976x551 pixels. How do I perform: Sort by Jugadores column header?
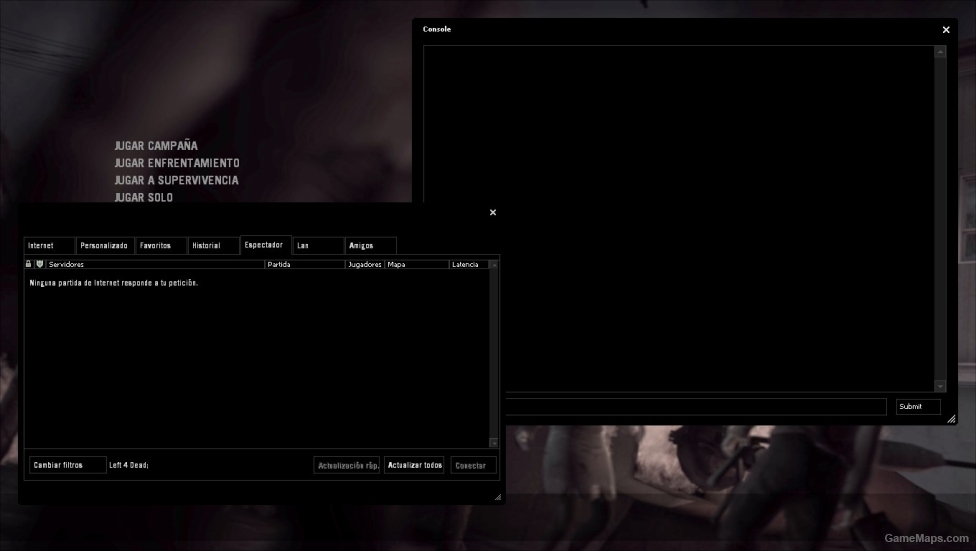click(x=365, y=265)
